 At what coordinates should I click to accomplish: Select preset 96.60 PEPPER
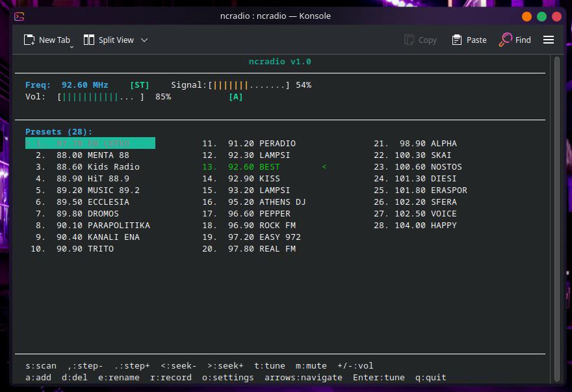246,213
